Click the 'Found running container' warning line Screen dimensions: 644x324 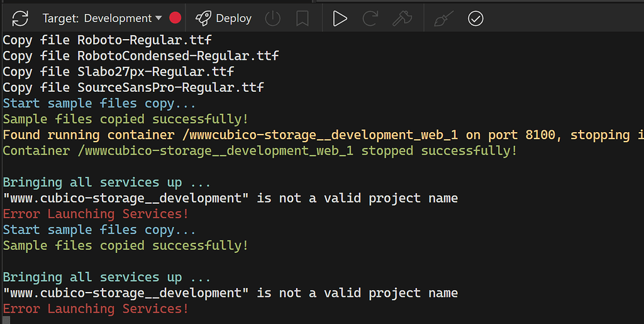click(x=314, y=135)
